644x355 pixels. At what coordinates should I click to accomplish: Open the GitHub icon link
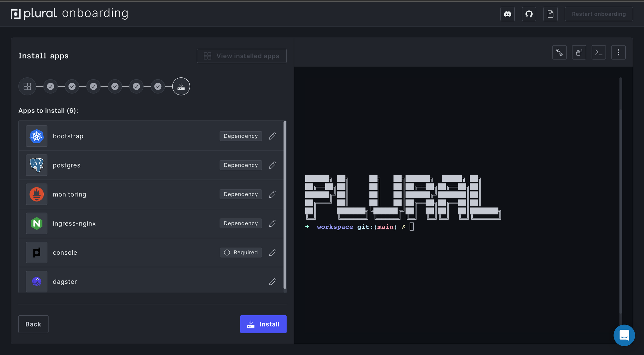tap(529, 14)
